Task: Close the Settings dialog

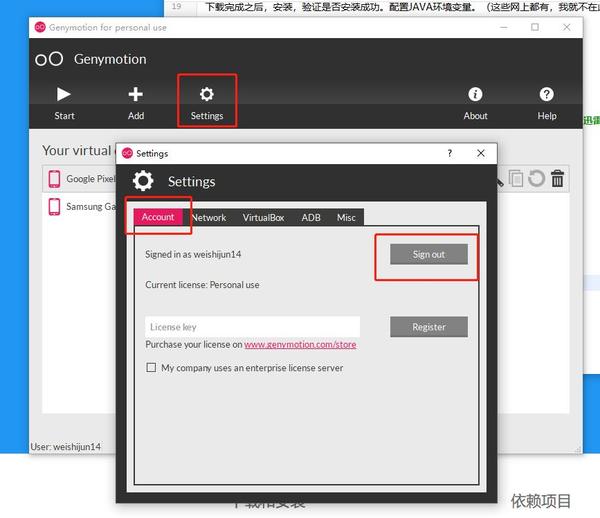Action: 481,153
